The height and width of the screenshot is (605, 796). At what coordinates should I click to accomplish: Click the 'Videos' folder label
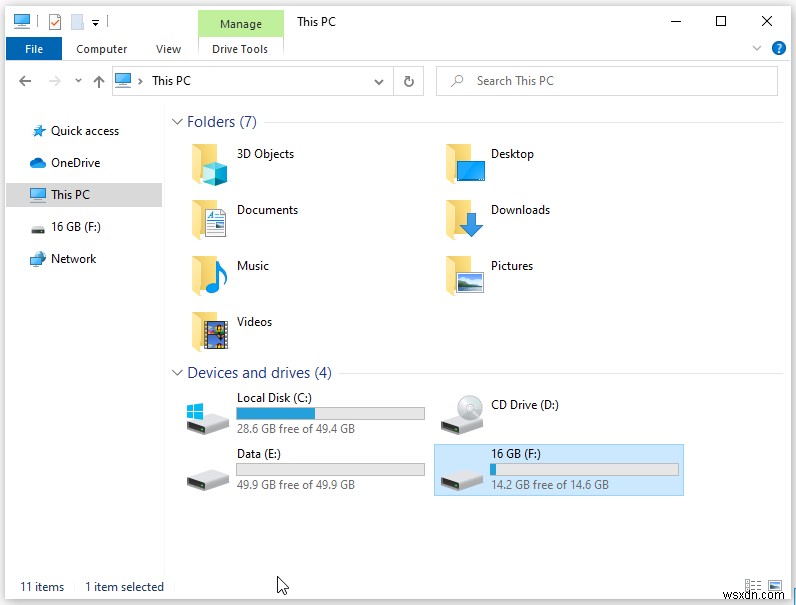click(254, 322)
